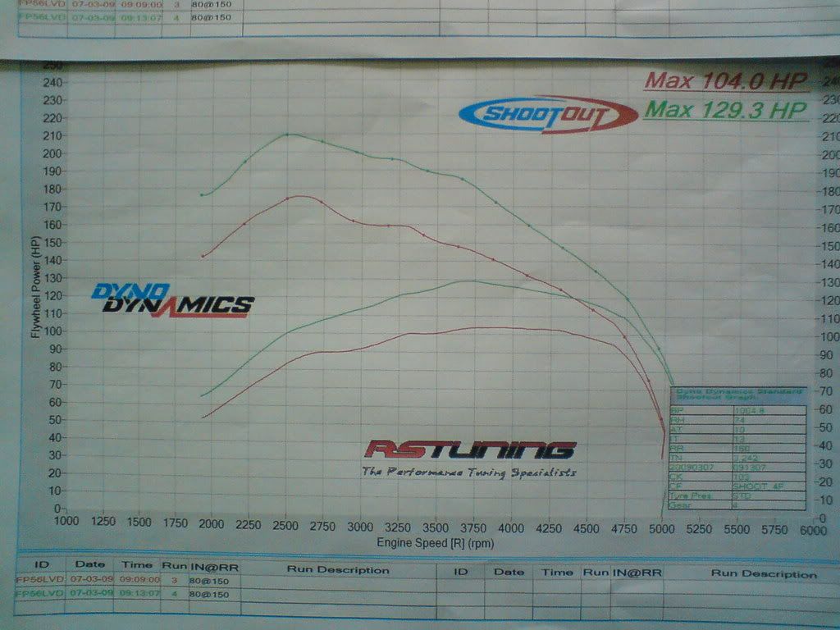
Task: Click the 5000 rpm tick label
Action: tap(662, 529)
